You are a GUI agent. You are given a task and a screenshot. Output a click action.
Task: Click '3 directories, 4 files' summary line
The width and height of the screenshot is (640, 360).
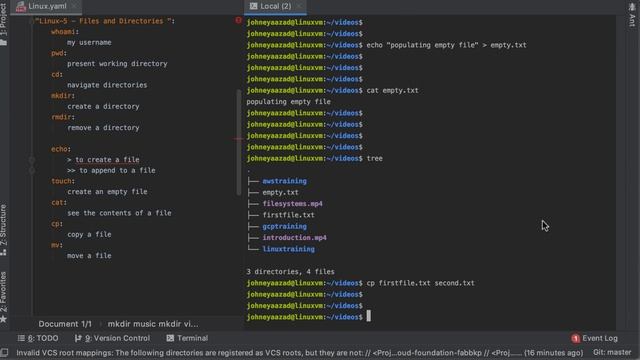click(x=290, y=272)
